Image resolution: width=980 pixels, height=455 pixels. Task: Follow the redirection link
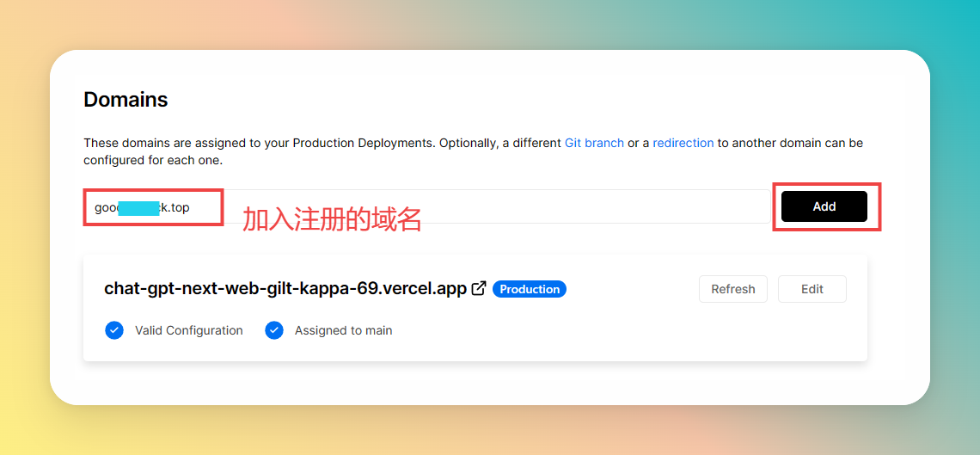coord(683,143)
